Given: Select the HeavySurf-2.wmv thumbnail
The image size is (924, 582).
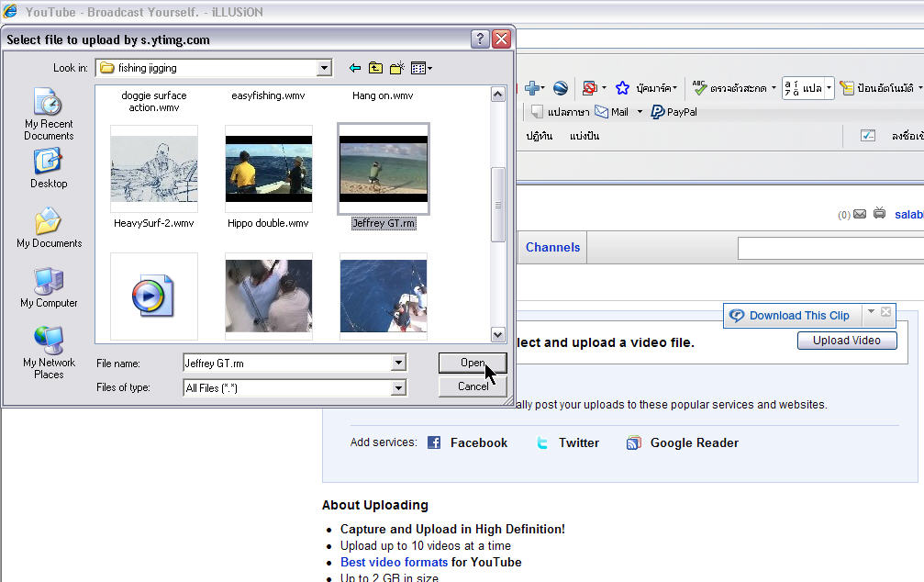Looking at the screenshot, I should (x=154, y=169).
